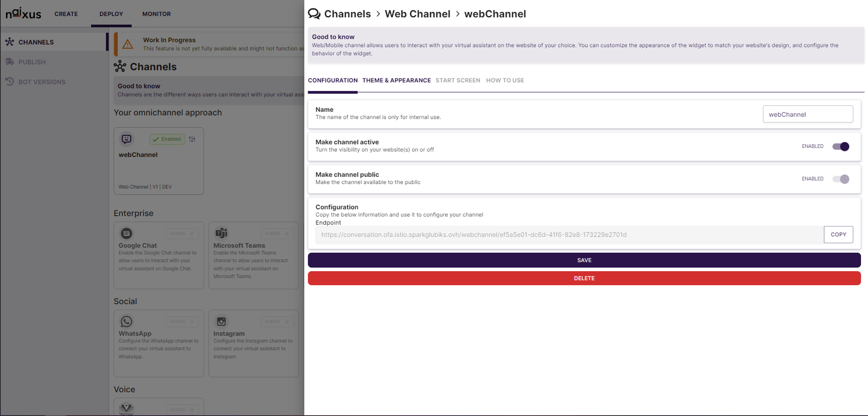This screenshot has height=416, width=868.
Task: Open the CREATE top menu
Action: (66, 14)
